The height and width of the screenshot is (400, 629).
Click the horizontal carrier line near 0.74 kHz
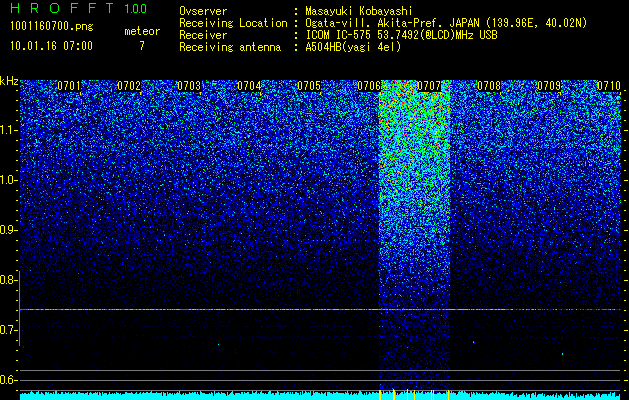(320, 309)
